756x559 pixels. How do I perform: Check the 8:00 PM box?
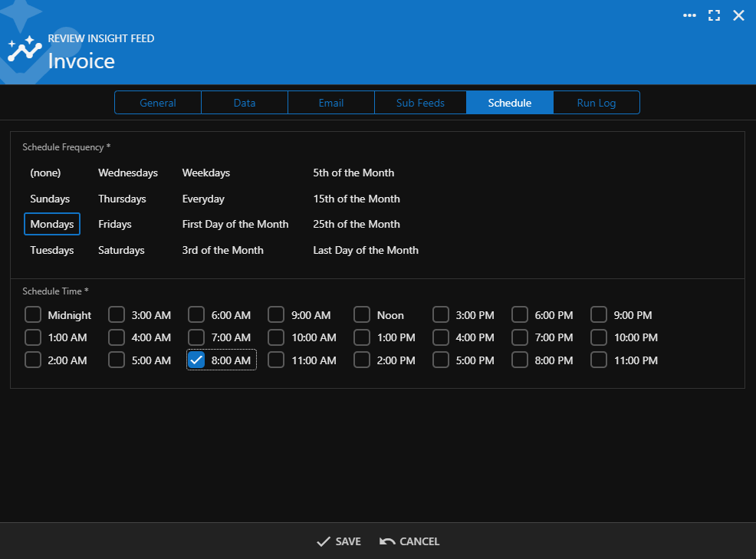[x=520, y=360]
